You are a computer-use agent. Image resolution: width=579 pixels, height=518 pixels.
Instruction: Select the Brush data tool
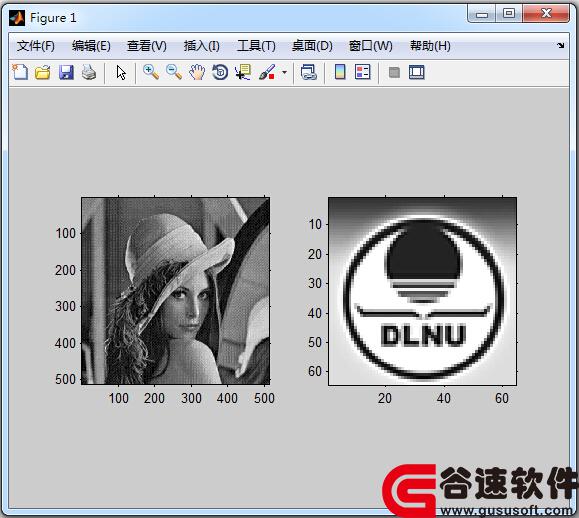(x=267, y=72)
